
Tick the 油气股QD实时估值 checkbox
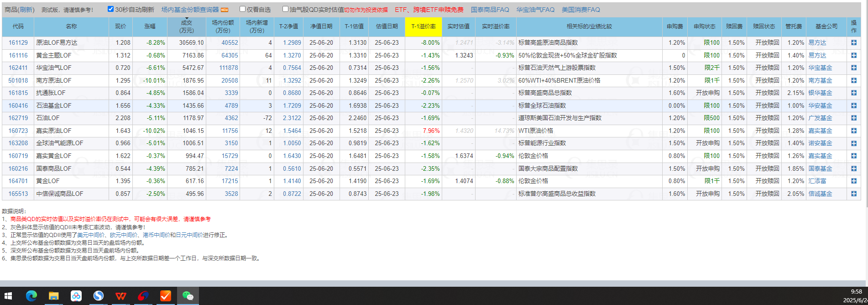pyautogui.click(x=285, y=9)
